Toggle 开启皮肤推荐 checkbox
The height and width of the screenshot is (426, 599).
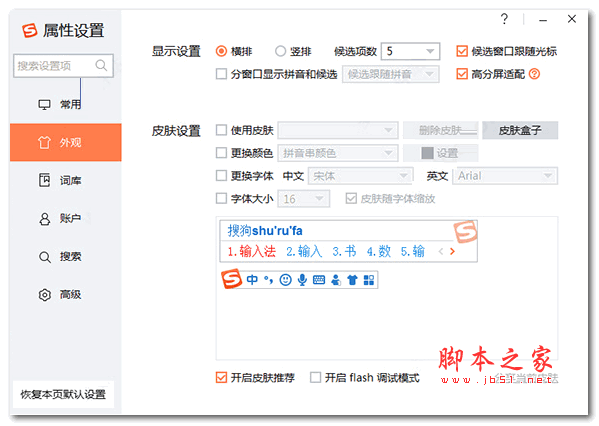[221, 377]
